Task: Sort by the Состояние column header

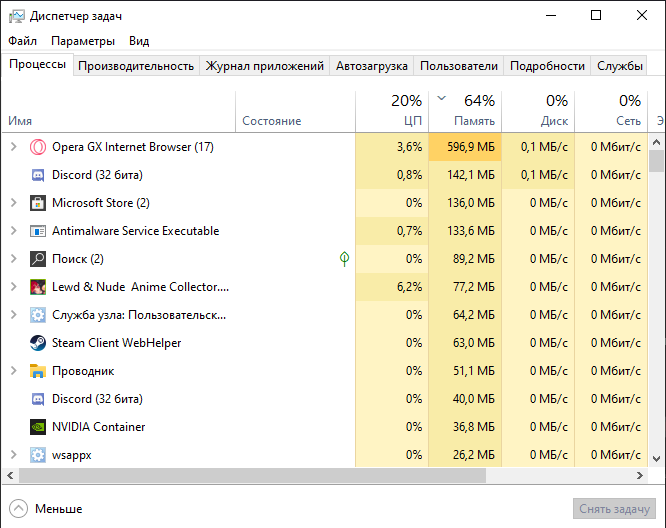Action: tap(295, 111)
